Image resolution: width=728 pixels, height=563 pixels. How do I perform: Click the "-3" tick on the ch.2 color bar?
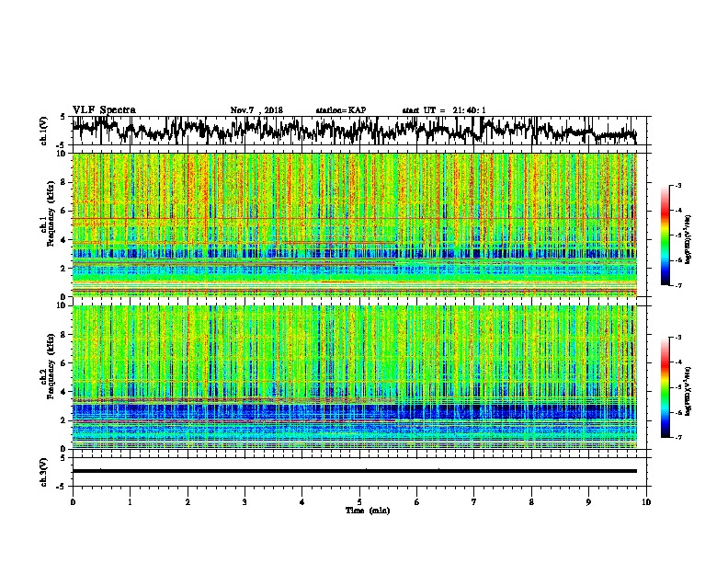click(x=677, y=338)
